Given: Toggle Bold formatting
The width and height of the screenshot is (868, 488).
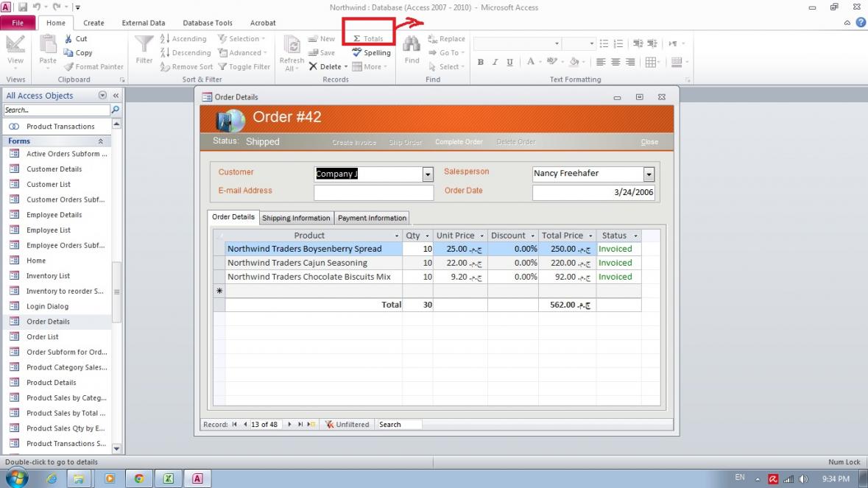Looking at the screenshot, I should pyautogui.click(x=481, y=62).
